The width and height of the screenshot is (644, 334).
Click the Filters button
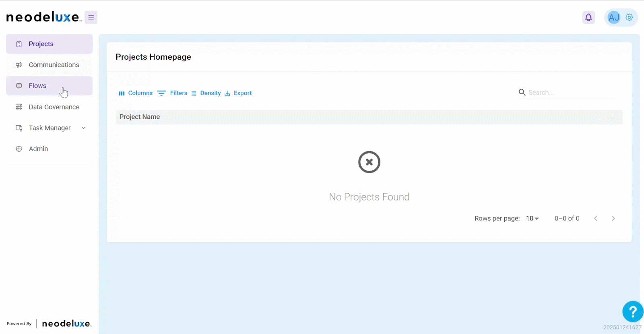coord(173,93)
